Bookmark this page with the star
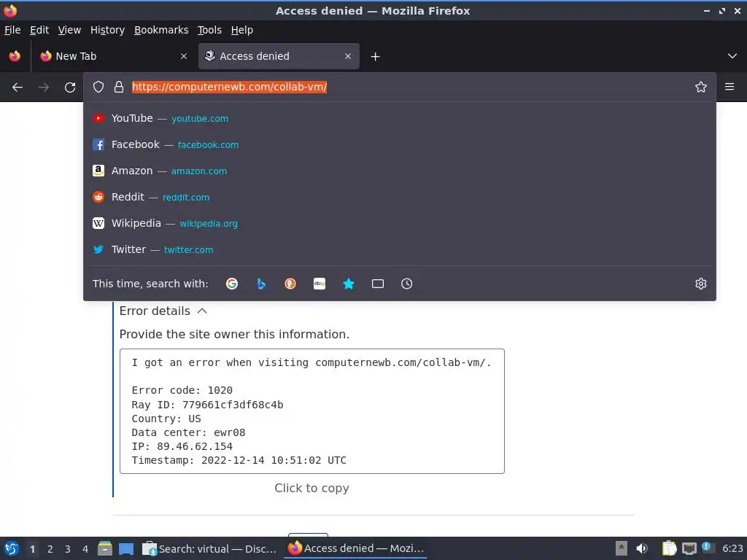The height and width of the screenshot is (560, 747). point(701,87)
